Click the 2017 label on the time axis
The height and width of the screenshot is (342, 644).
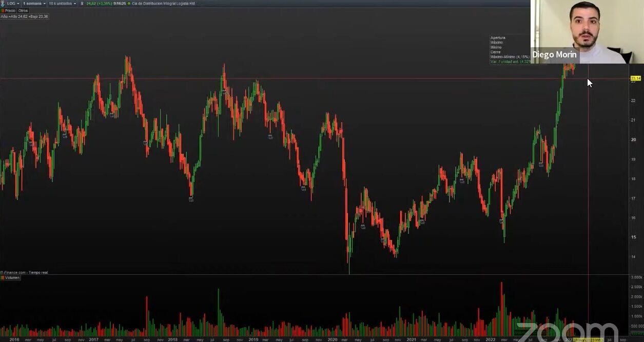94,339
